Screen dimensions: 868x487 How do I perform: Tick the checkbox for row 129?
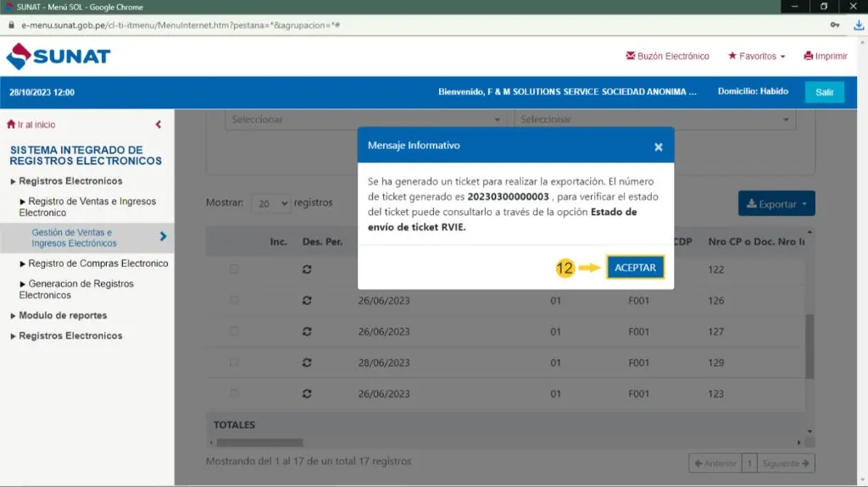(234, 362)
